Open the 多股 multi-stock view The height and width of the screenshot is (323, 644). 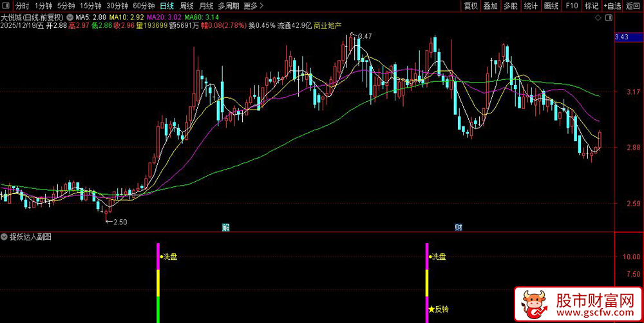(511, 6)
